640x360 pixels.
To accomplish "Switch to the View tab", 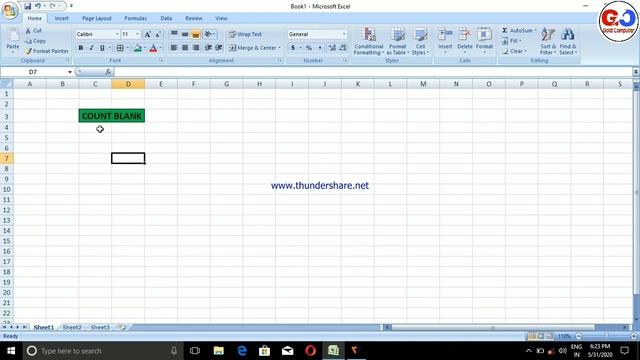I will tap(221, 18).
